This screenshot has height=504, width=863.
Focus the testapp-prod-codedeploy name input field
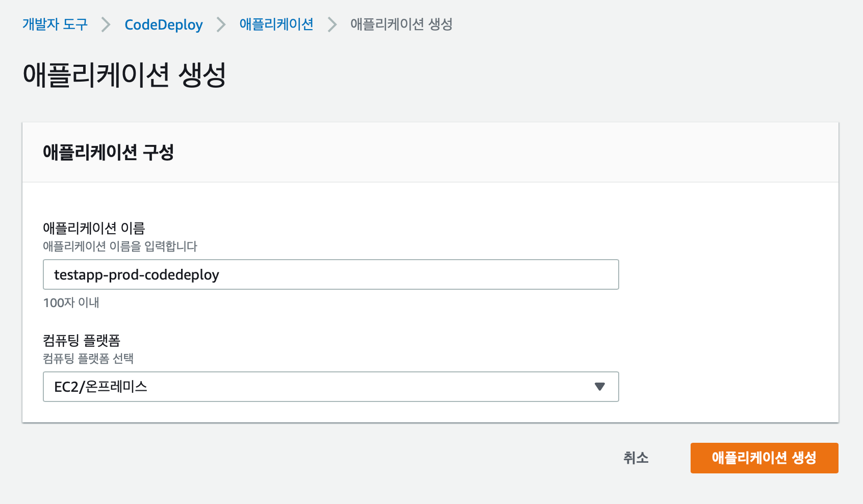tap(331, 274)
